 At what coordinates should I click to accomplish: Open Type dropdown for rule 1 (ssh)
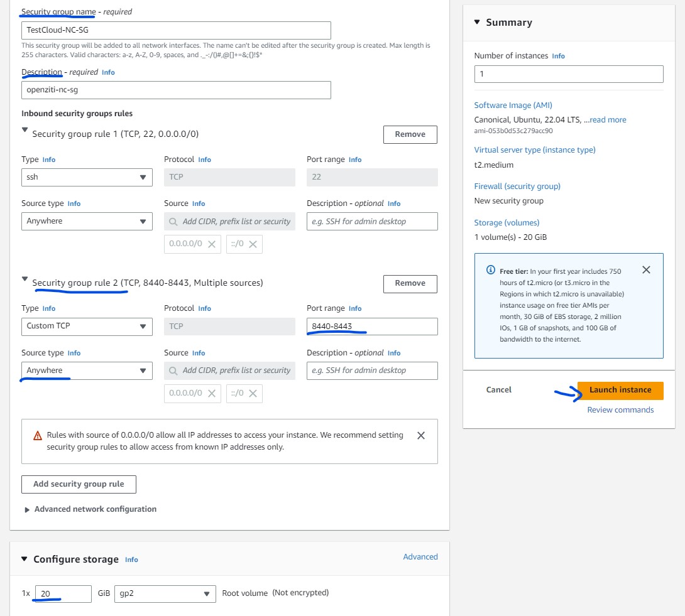(x=87, y=177)
